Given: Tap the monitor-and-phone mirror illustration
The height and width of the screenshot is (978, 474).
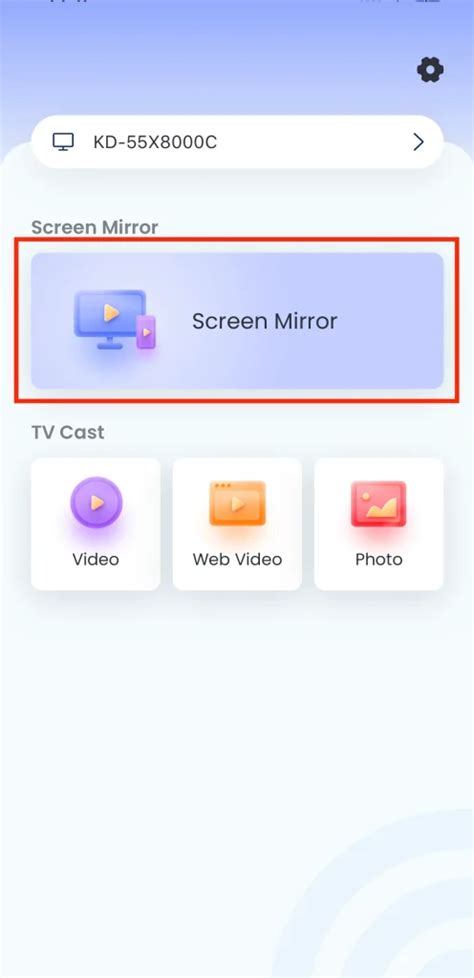Looking at the screenshot, I should click(115, 319).
